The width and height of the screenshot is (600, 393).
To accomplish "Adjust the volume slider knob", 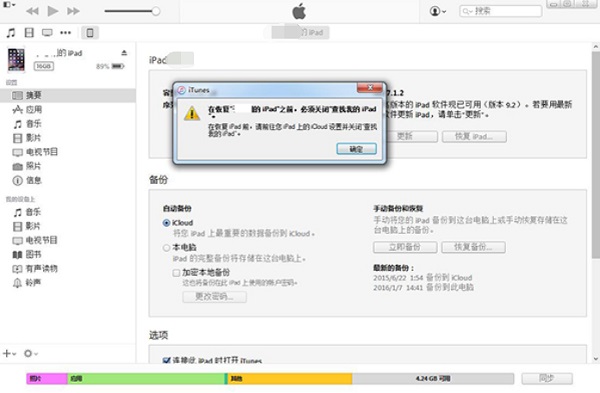I will [x=156, y=11].
